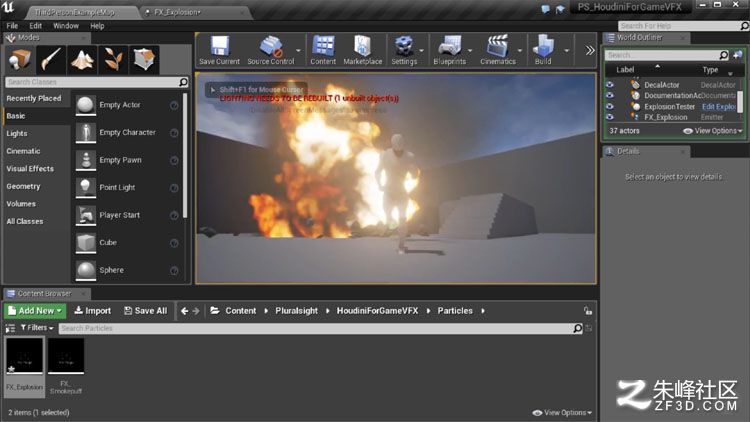The height and width of the screenshot is (422, 750).
Task: Open the File menu
Action: [12, 26]
